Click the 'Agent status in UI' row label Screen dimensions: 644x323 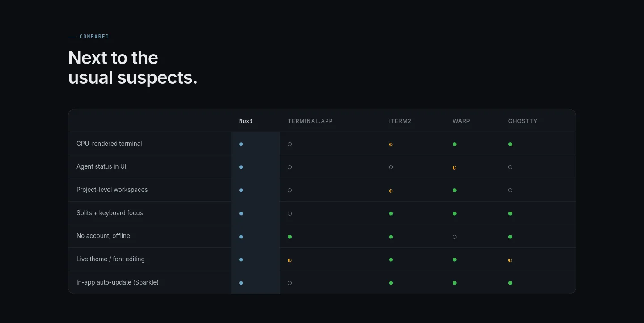coord(102,166)
